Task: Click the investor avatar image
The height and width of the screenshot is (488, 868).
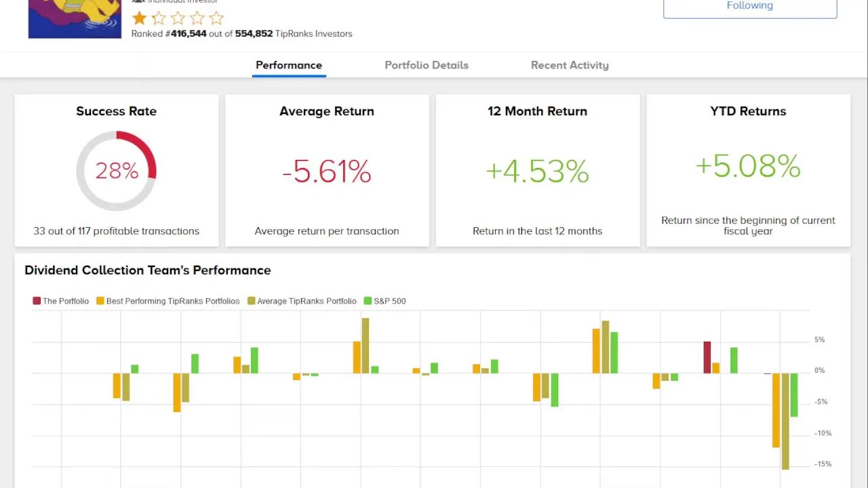Action: click(75, 18)
